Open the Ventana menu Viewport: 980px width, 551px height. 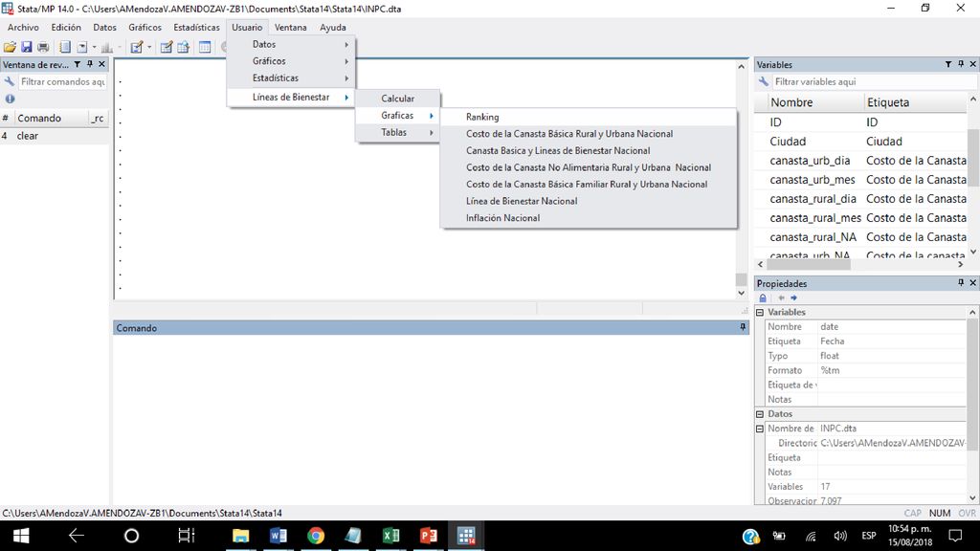[x=291, y=28]
